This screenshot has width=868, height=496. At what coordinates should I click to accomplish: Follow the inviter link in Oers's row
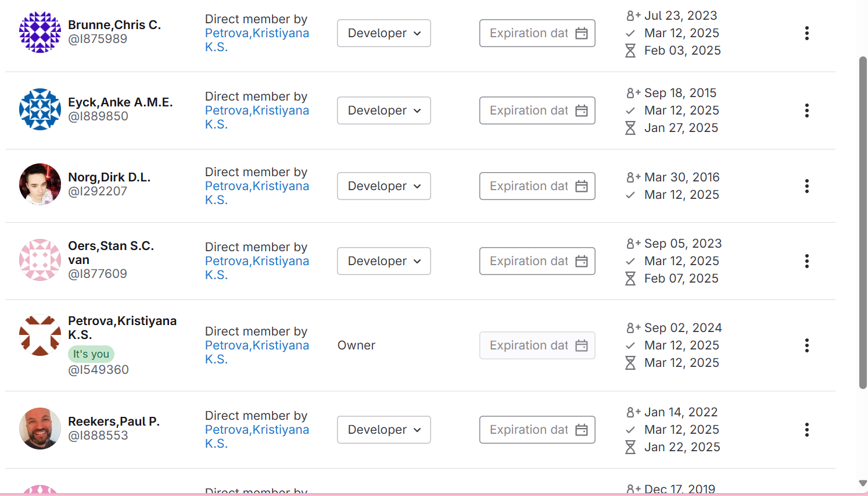click(x=256, y=267)
